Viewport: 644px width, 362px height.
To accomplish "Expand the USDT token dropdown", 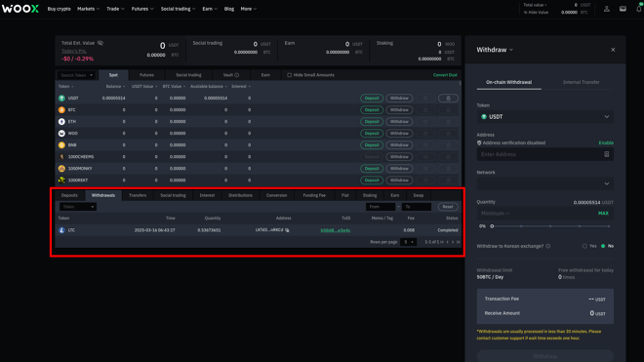I will [x=545, y=117].
